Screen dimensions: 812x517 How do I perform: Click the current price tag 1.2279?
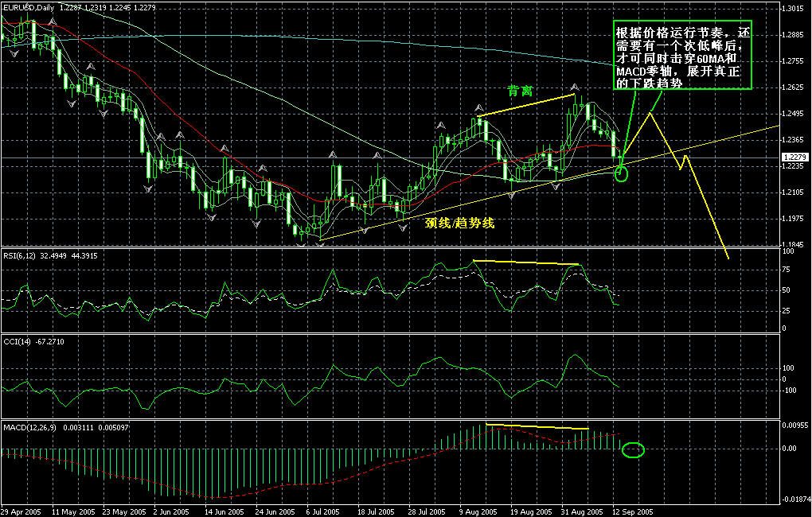794,157
